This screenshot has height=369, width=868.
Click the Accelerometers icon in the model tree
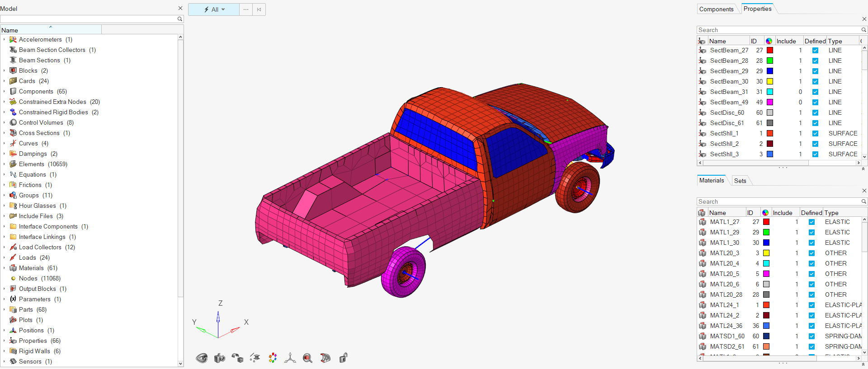coord(13,40)
